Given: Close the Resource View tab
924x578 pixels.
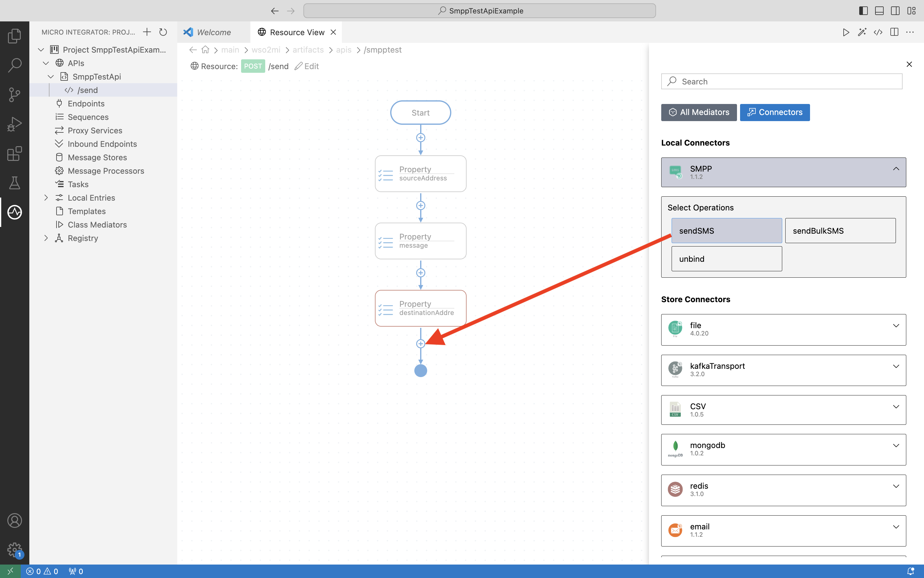Looking at the screenshot, I should [x=333, y=32].
